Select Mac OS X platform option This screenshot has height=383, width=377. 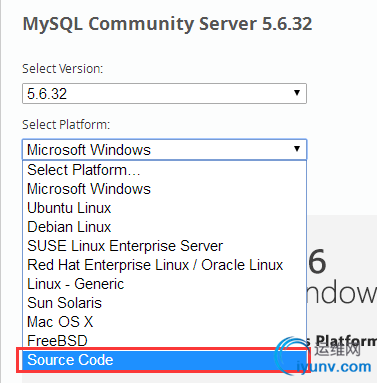pyautogui.click(x=164, y=322)
